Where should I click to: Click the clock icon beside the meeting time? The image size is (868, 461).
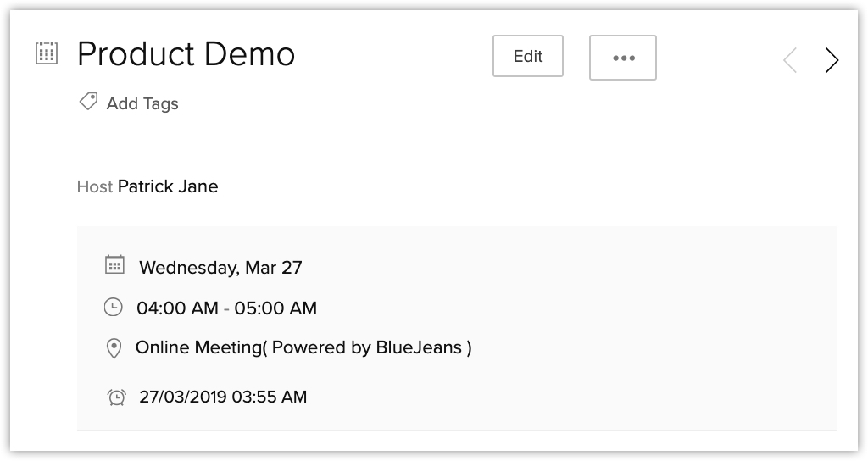114,308
